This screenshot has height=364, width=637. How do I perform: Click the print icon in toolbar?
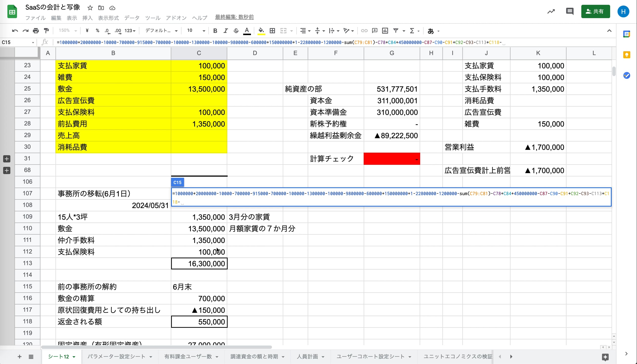point(36,31)
